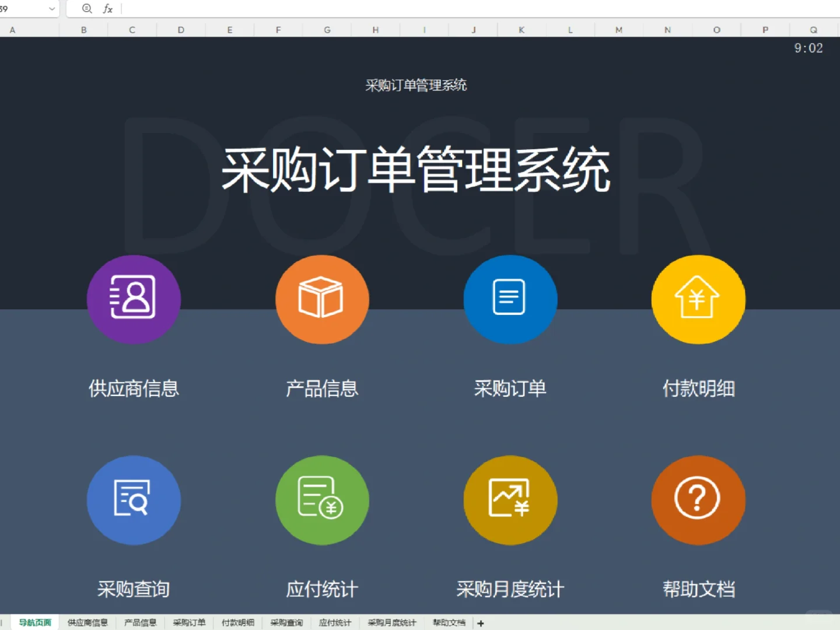840x630 pixels.
Task: Click the fx insert function icon
Action: pos(107,9)
